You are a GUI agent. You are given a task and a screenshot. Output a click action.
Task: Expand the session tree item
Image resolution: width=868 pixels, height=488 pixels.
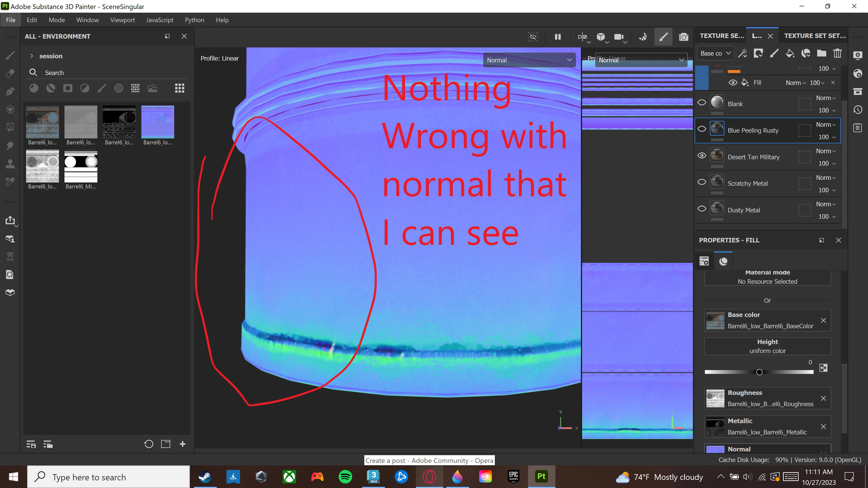point(31,56)
